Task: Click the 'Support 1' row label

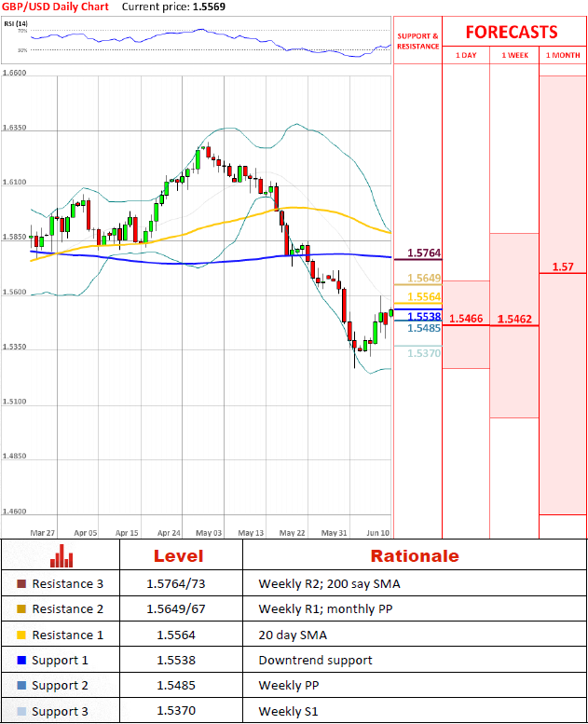Action: [x=60, y=661]
